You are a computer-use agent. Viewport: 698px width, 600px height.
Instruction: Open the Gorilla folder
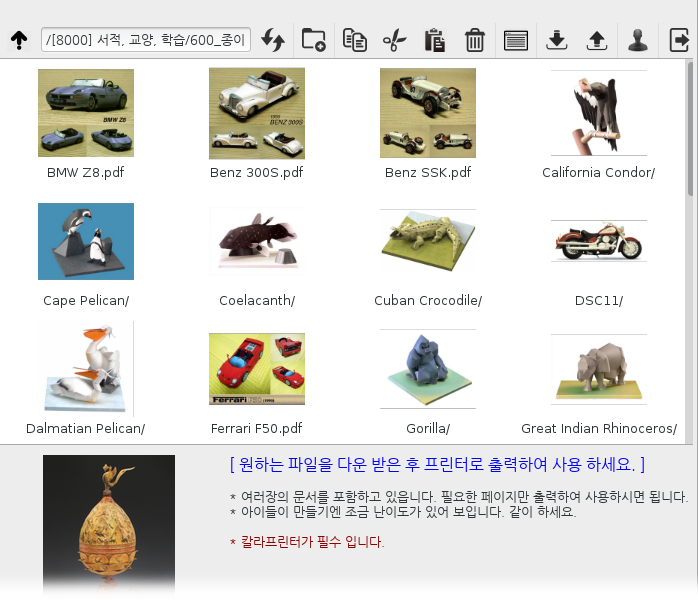click(428, 369)
